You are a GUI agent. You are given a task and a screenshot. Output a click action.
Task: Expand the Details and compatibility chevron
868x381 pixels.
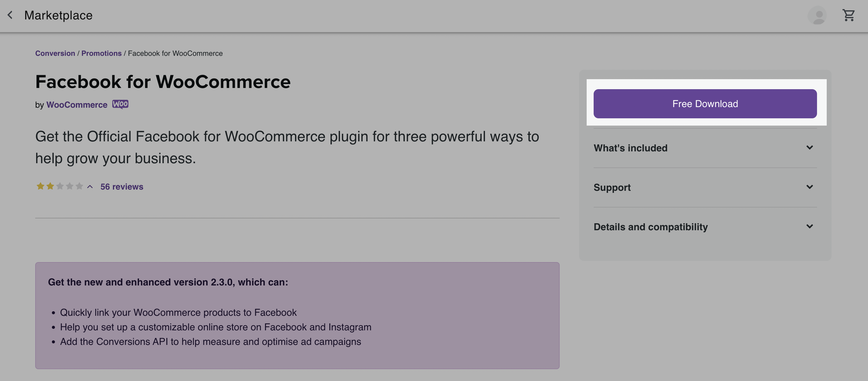810,226
